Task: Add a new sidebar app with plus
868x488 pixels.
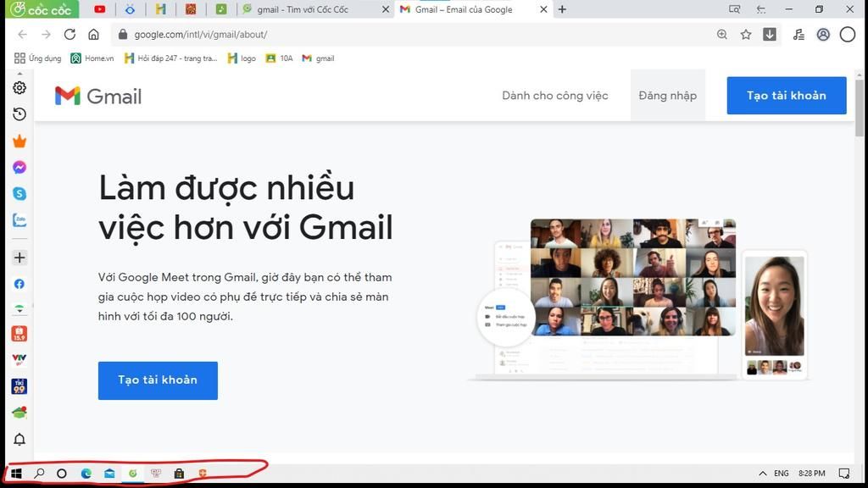Action: [x=19, y=258]
